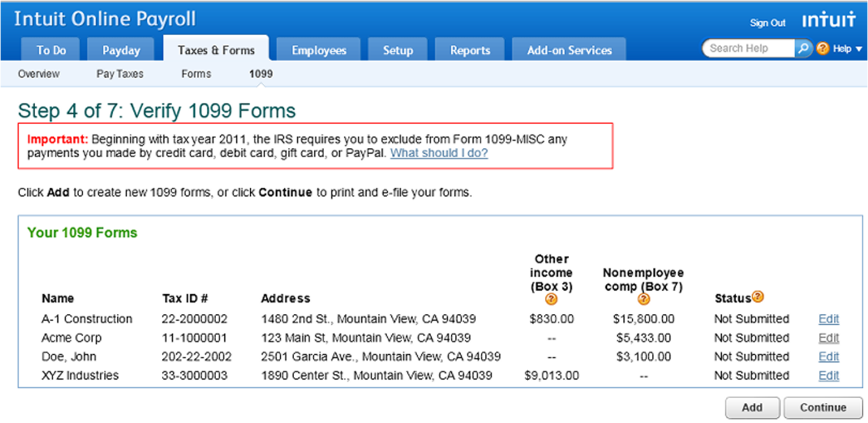Select the Pay Taxes submenu item
The image size is (868, 423).
pos(120,74)
